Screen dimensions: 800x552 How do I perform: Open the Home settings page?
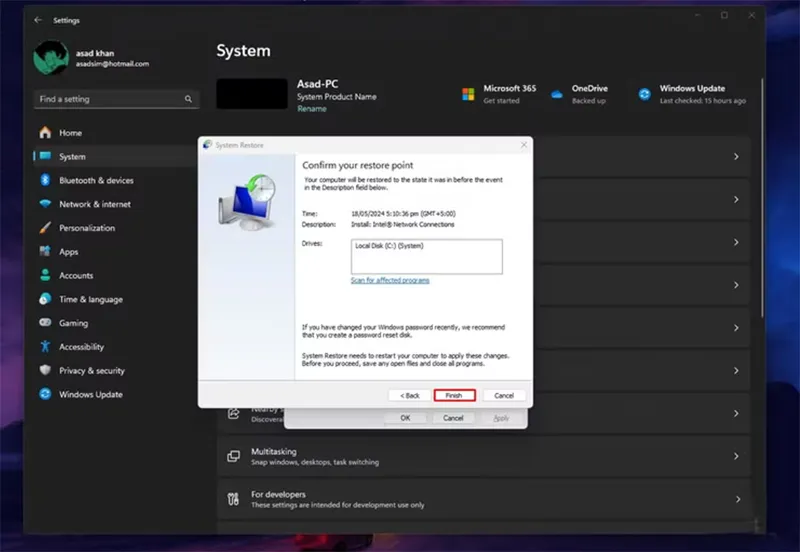116,133
